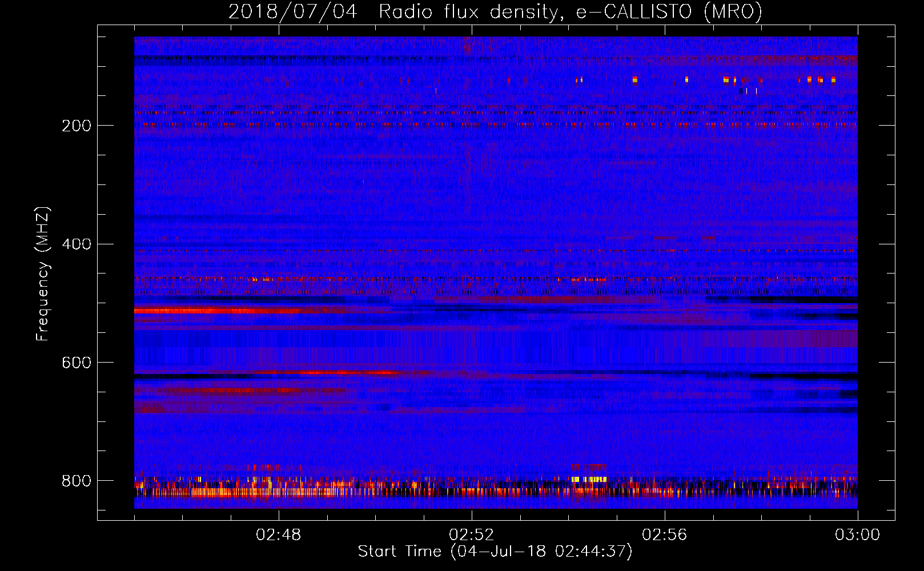Click the 'Frequency (MHZ)' y-axis label
The height and width of the screenshot is (571, 924).
tap(43, 274)
